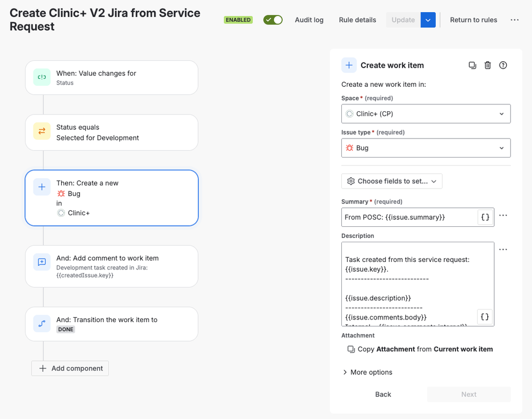Click the Clinic+ icon in Space field
The height and width of the screenshot is (419, 532).
pos(349,113)
